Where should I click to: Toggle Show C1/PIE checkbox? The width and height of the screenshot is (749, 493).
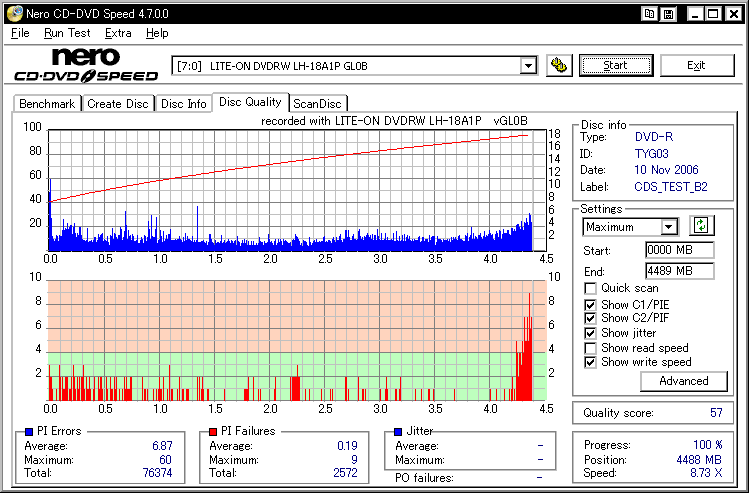590,305
